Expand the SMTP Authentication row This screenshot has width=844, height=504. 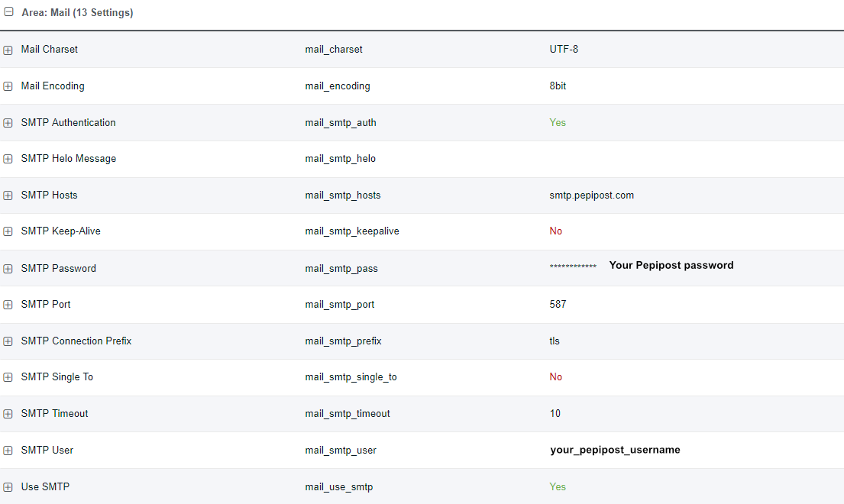pos(8,123)
